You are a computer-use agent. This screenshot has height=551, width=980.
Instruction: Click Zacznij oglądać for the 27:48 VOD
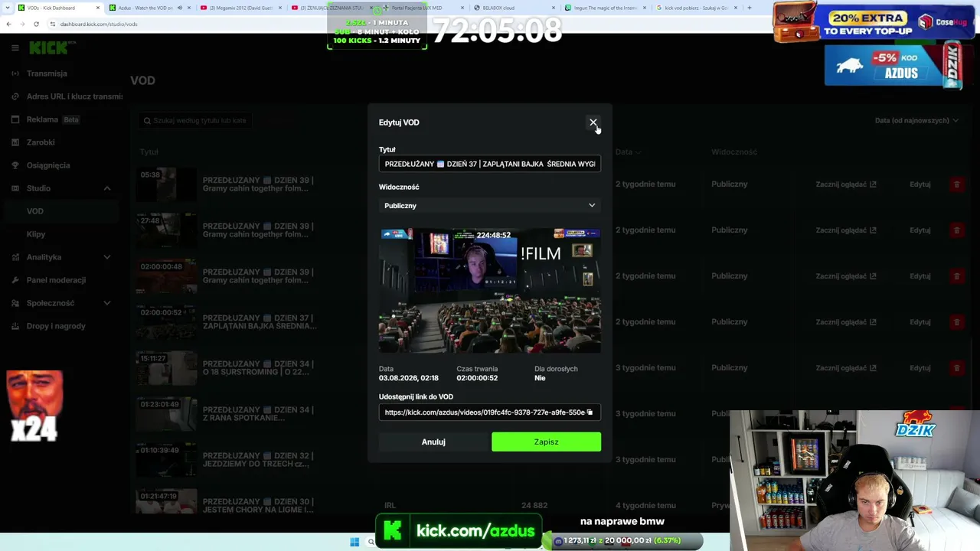coord(845,230)
